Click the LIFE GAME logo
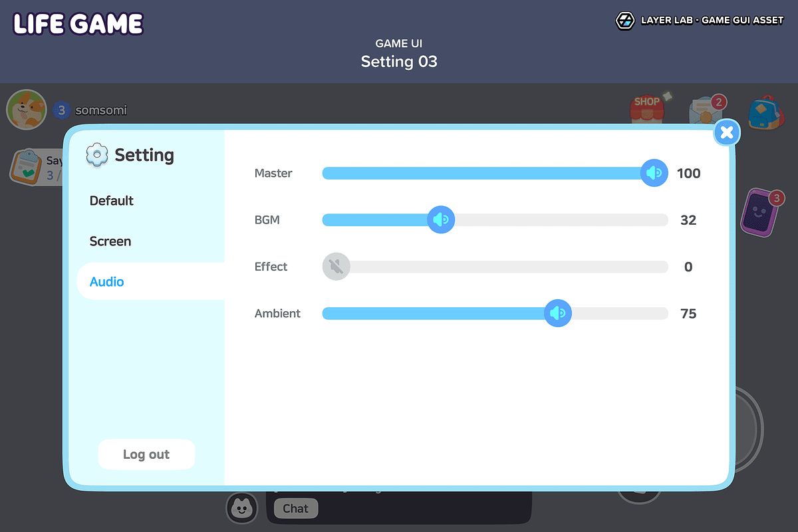The image size is (798, 532). 78,24
